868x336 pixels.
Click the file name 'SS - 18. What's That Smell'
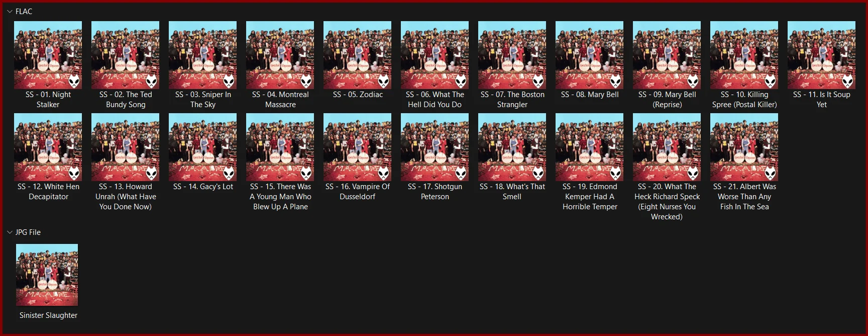tap(512, 192)
